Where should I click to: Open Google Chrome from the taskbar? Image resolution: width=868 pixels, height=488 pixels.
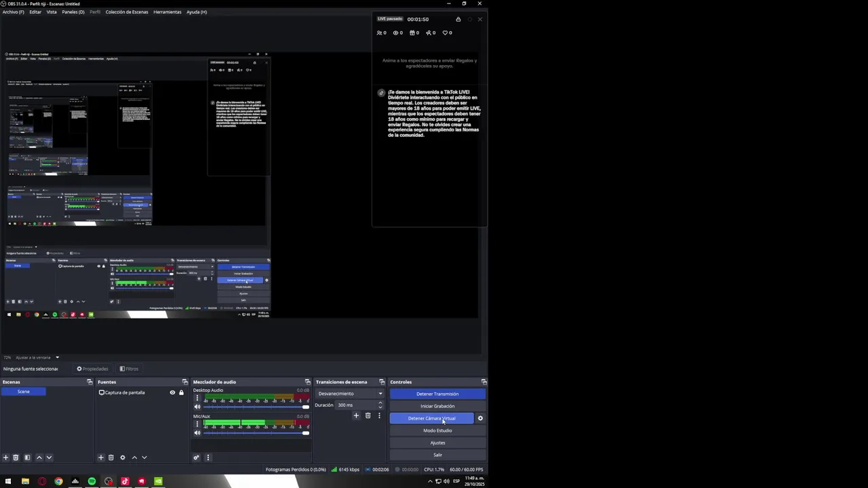click(58, 481)
